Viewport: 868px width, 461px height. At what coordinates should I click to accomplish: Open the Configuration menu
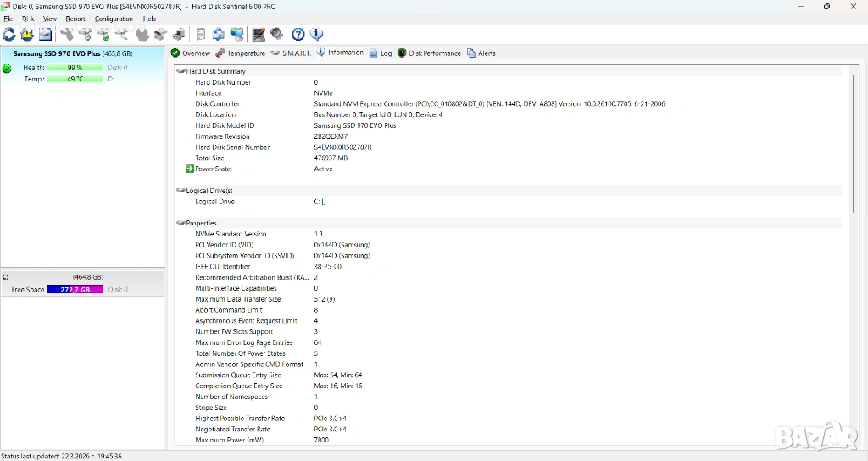pos(114,19)
